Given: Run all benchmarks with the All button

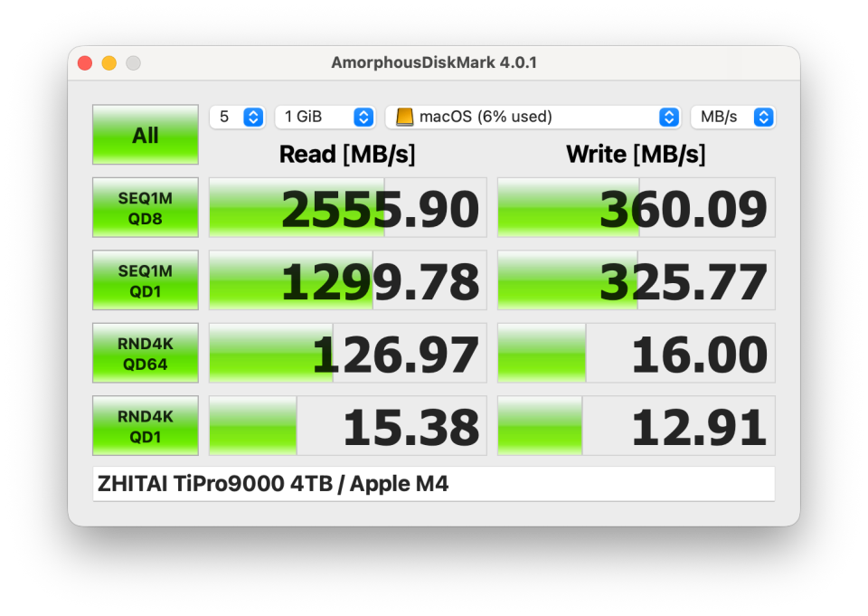Looking at the screenshot, I should click(145, 135).
